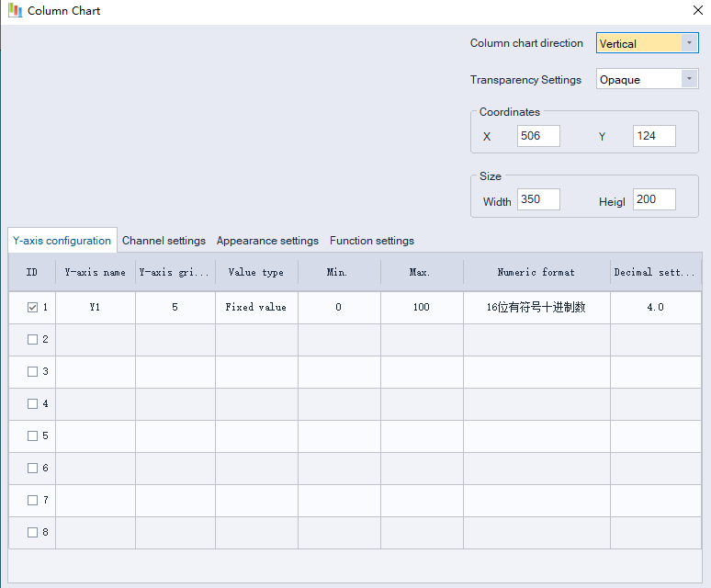Click the Numeric format column header
Viewport: 711px width, 588px height.
point(536,272)
